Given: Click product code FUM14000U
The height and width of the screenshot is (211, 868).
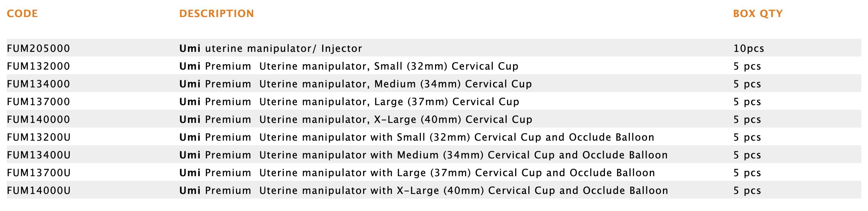Looking at the screenshot, I should point(38,190).
